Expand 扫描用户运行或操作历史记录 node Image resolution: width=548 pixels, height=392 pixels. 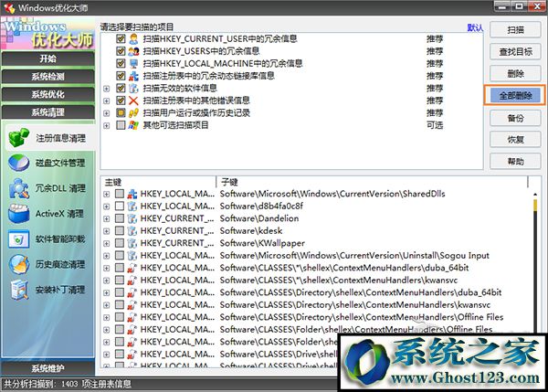tap(107, 113)
